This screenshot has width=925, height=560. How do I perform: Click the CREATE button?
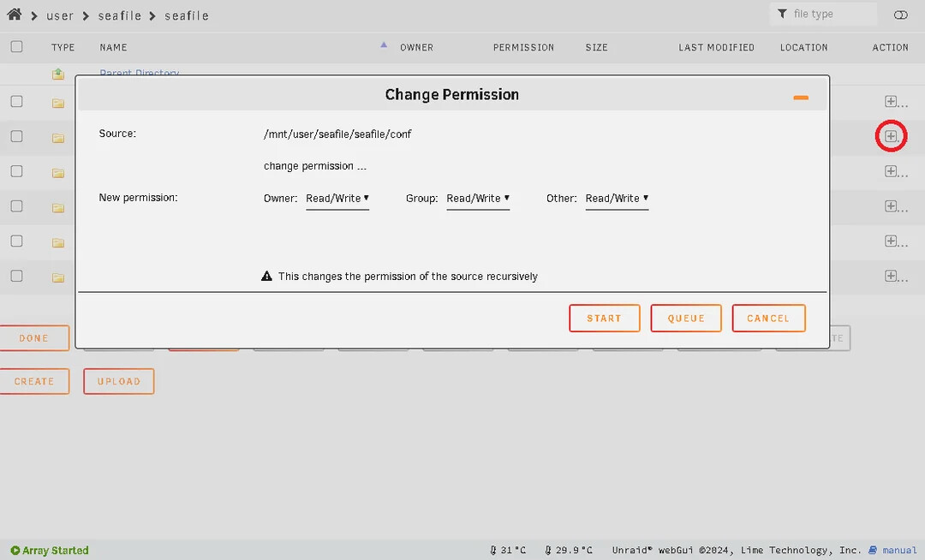(33, 381)
